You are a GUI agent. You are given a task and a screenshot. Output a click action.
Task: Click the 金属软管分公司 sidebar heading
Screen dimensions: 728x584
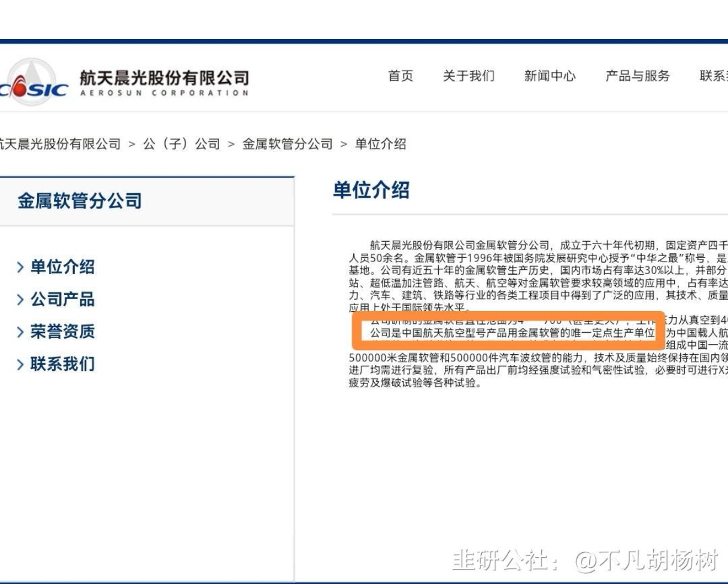80,201
